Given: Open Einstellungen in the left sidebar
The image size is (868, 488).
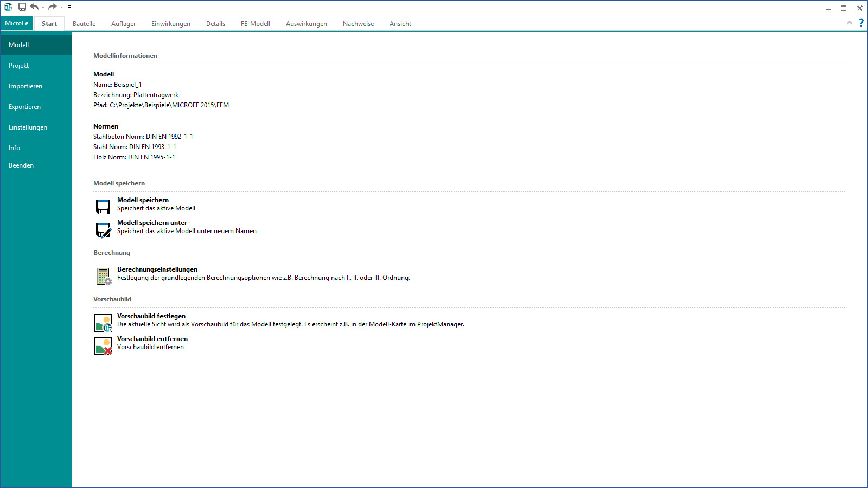Looking at the screenshot, I should 36,127.
